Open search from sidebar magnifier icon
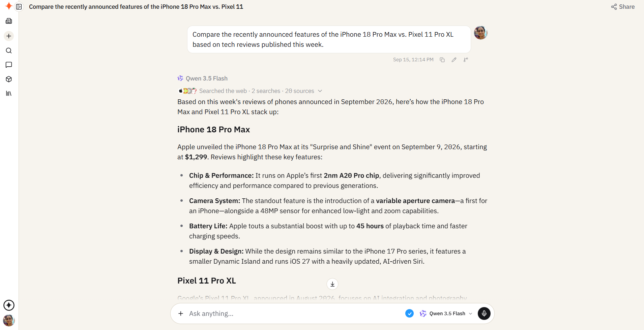Image resolution: width=644 pixels, height=330 pixels. [9, 51]
